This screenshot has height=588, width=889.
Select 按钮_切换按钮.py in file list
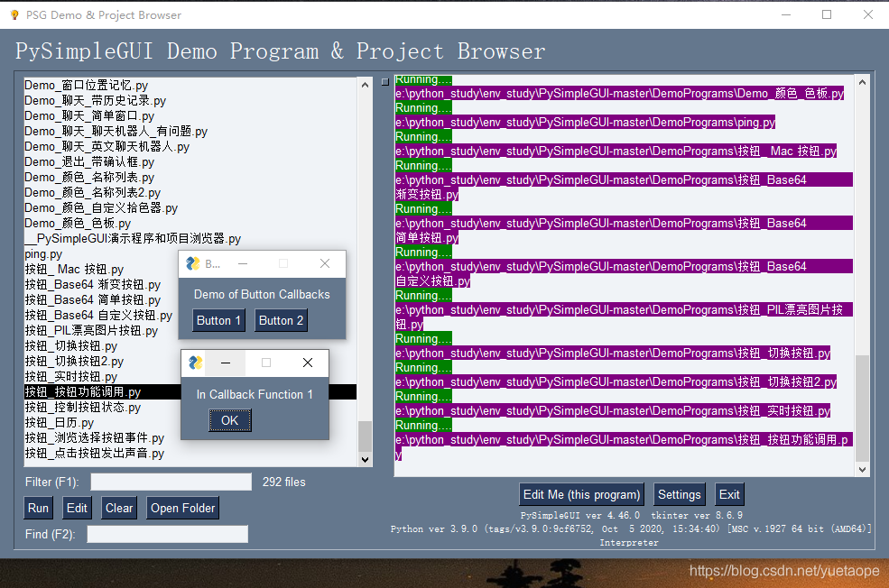click(x=71, y=345)
